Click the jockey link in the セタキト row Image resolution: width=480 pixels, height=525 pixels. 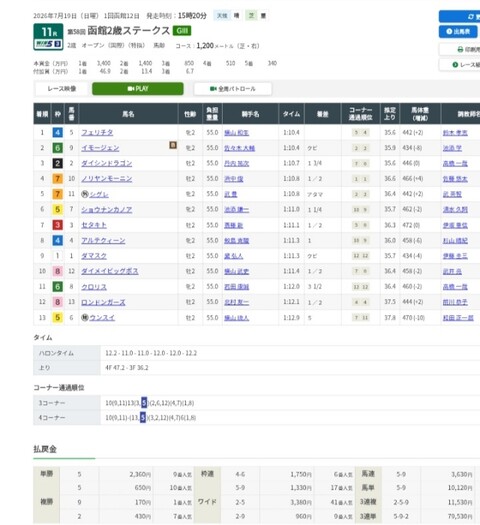(x=233, y=225)
